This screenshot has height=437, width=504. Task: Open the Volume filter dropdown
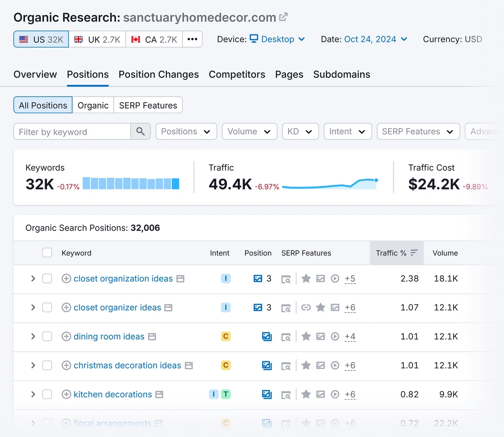click(249, 132)
